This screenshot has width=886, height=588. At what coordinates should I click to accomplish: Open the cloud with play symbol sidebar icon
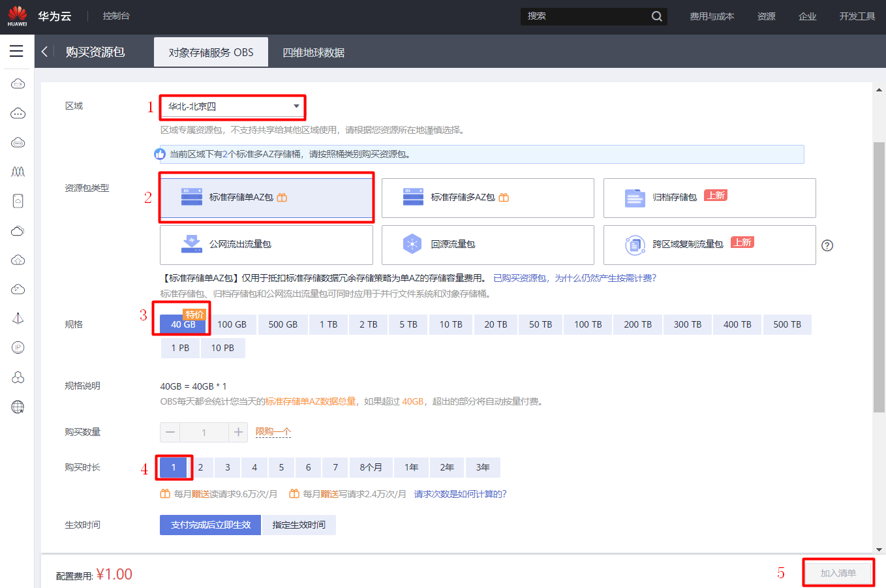point(18,289)
